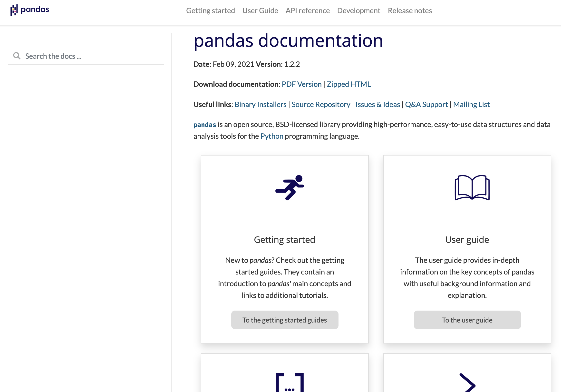Open the Development section from the navbar

pos(358,10)
